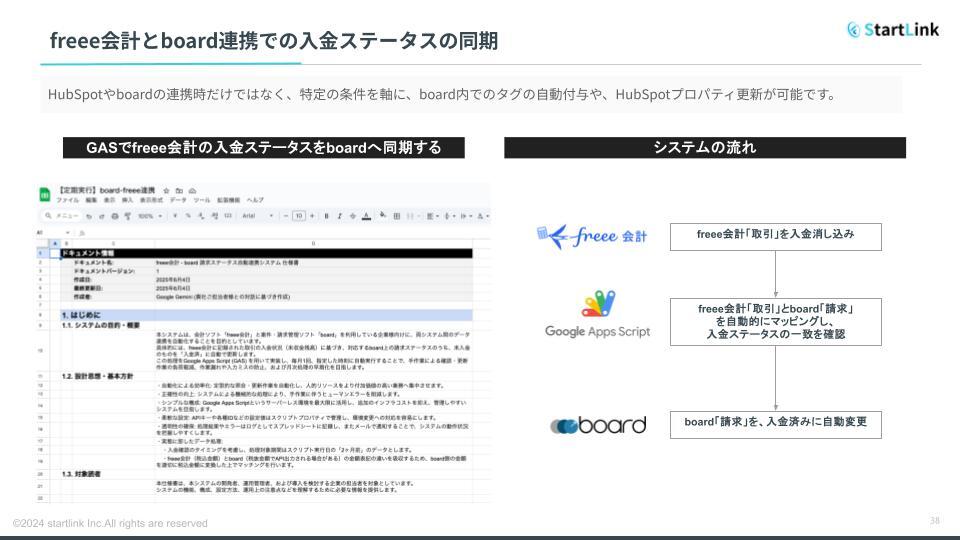Decrease decimal places in toolbar
This screenshot has height=540, width=960.
(201, 216)
